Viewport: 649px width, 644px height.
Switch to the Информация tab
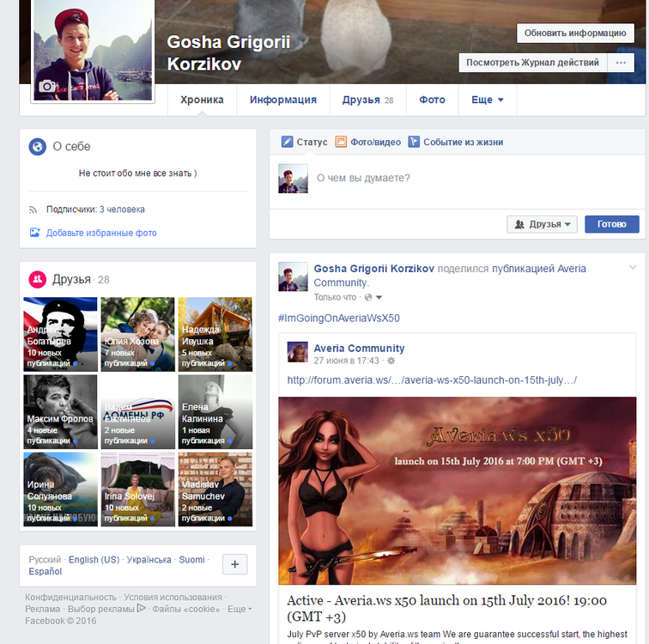283,100
